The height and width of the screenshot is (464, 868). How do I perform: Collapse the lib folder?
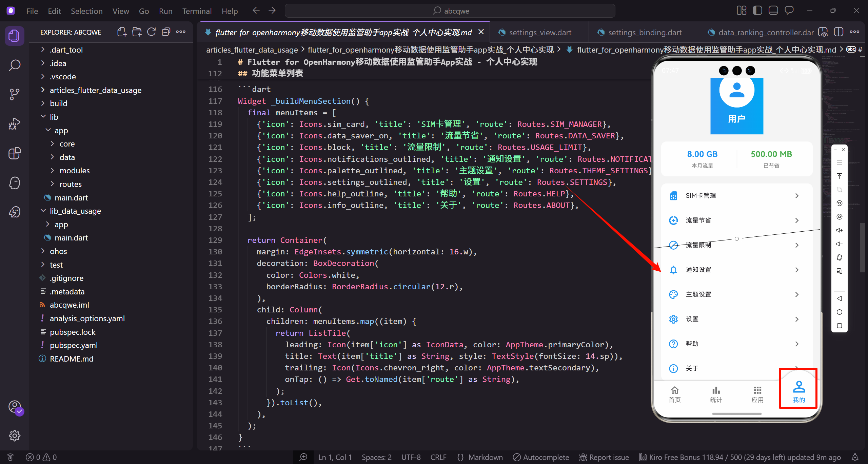pyautogui.click(x=54, y=117)
